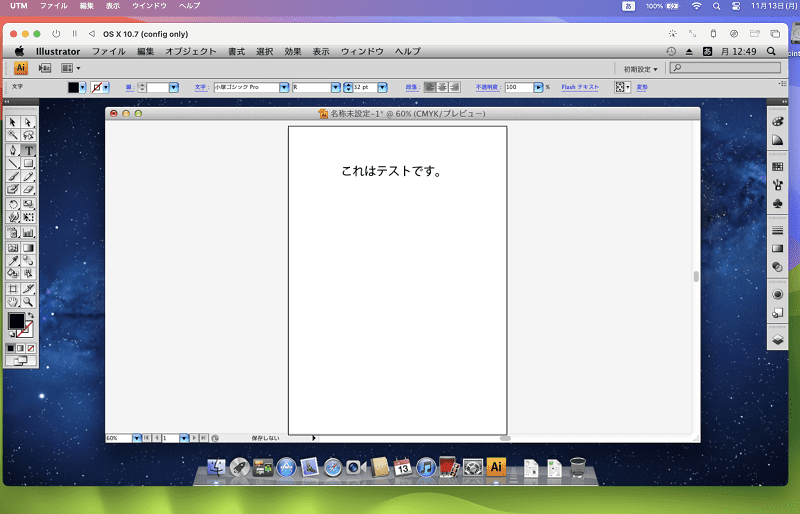
Task: Open the fill color dropdown in control bar
Action: click(83, 87)
